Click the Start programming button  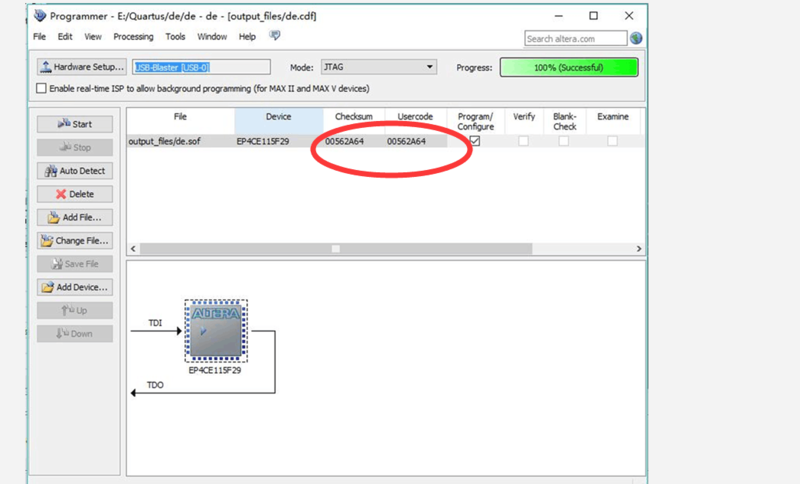point(75,124)
